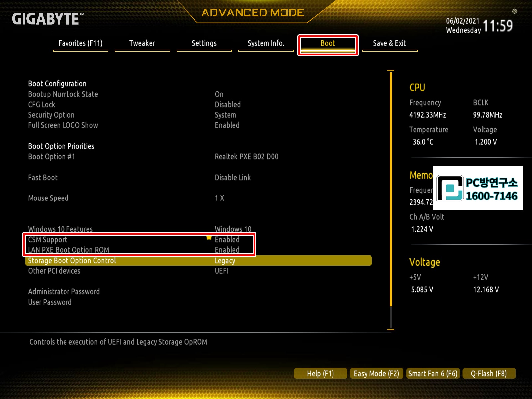Toggle CSM Support Enabled value
Image resolution: width=532 pixels, height=399 pixels.
(x=227, y=240)
